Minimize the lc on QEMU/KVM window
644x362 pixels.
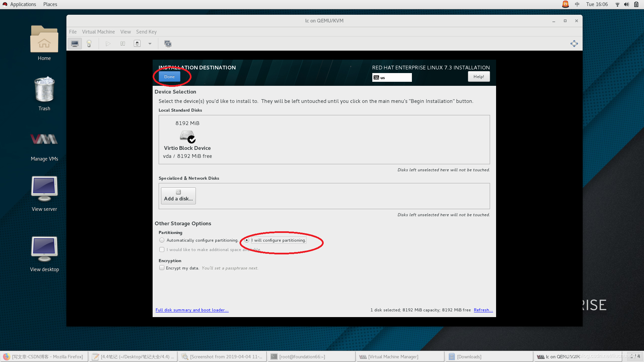[554, 21]
